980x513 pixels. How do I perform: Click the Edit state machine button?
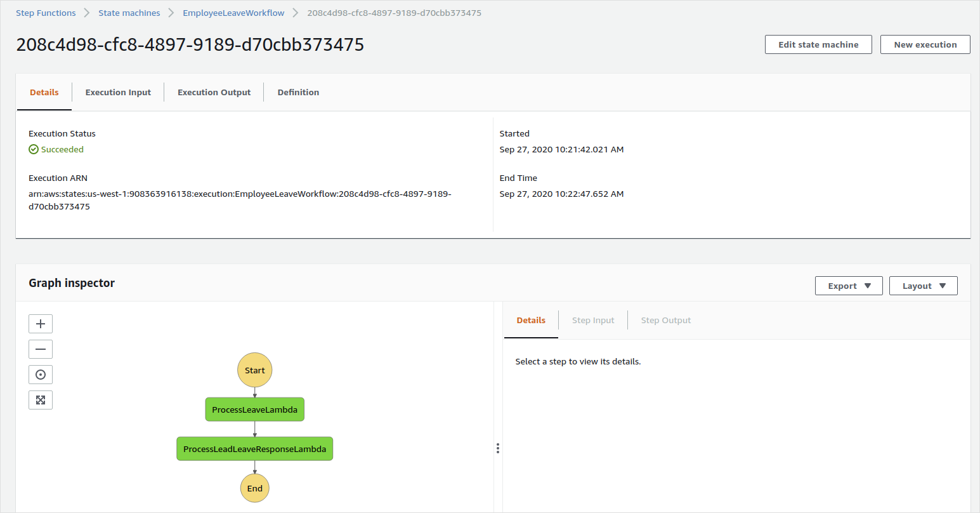[818, 44]
